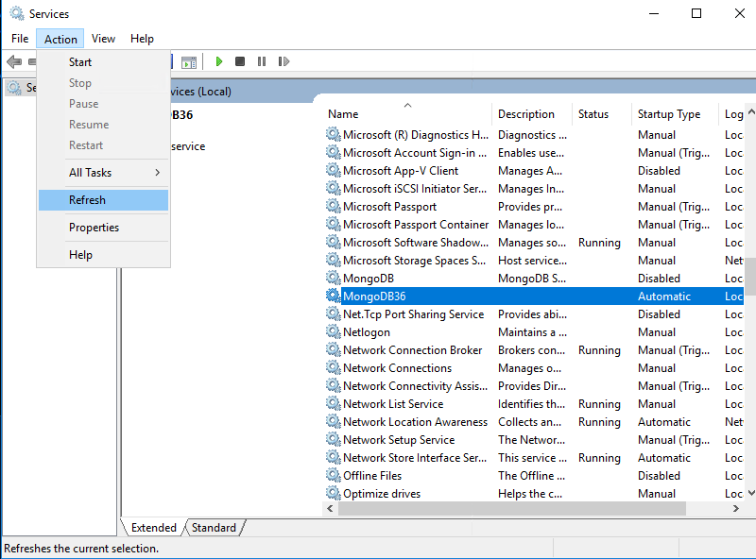Open the View menu
This screenshot has height=559, width=756.
click(104, 39)
